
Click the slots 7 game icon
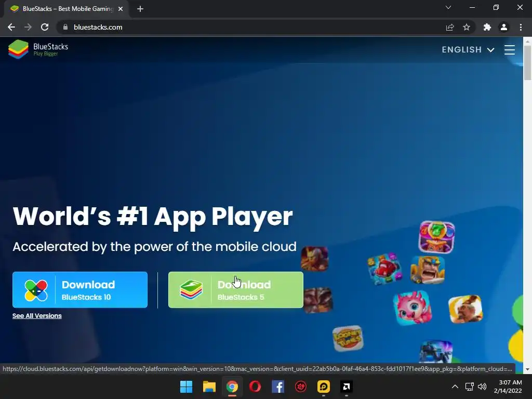pyautogui.click(x=436, y=237)
